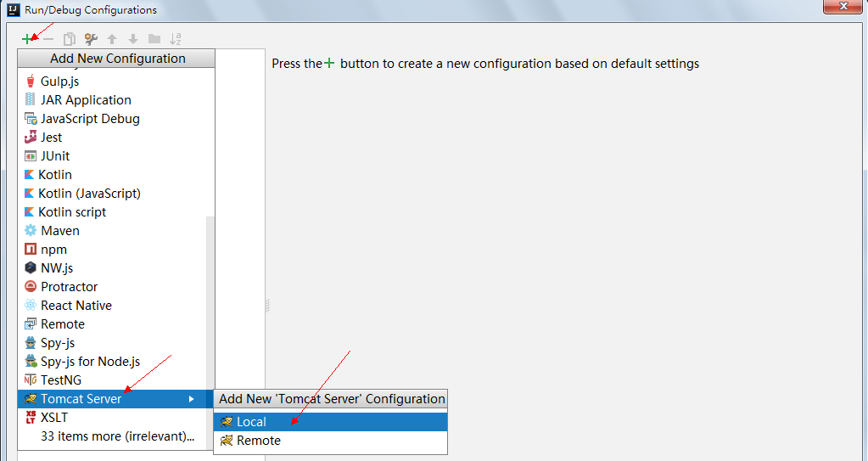The width and height of the screenshot is (868, 461).
Task: Select JavaScript Debug configuration type
Action: [116, 119]
